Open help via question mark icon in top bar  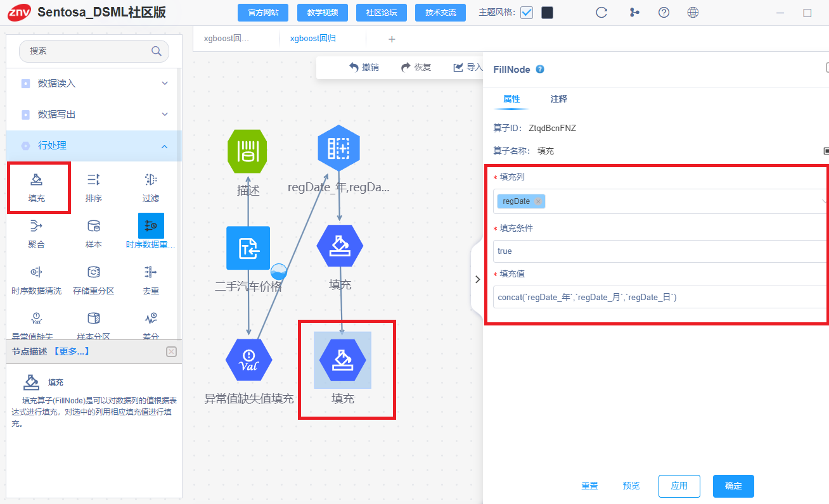point(664,13)
